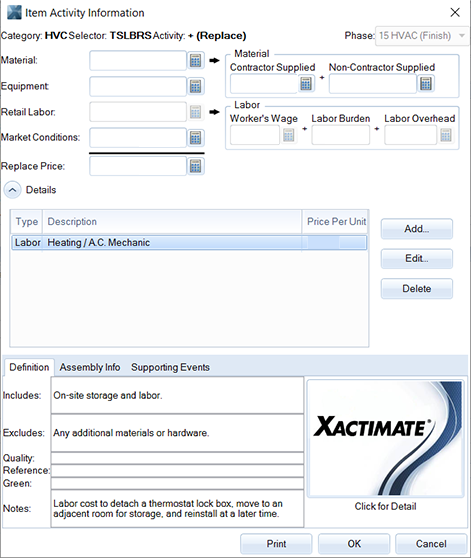Image resolution: width=471 pixels, height=558 pixels.
Task: Click into the Material input field
Action: tap(138, 60)
